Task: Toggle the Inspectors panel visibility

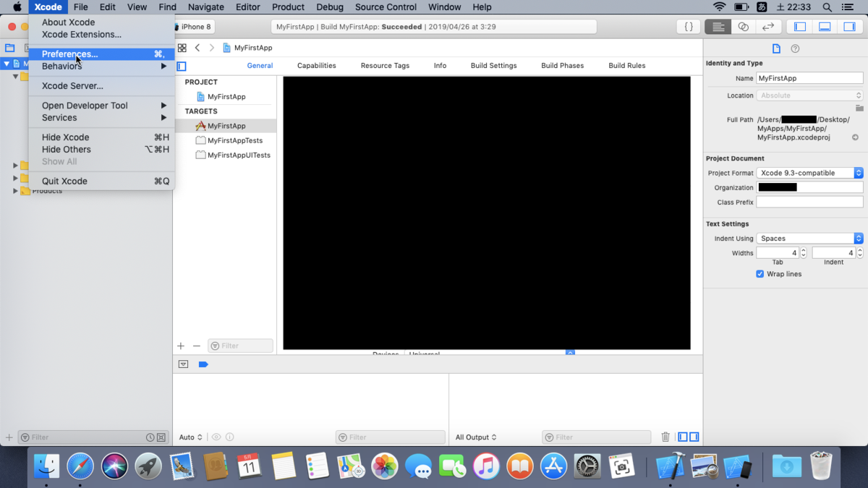Action: click(850, 27)
